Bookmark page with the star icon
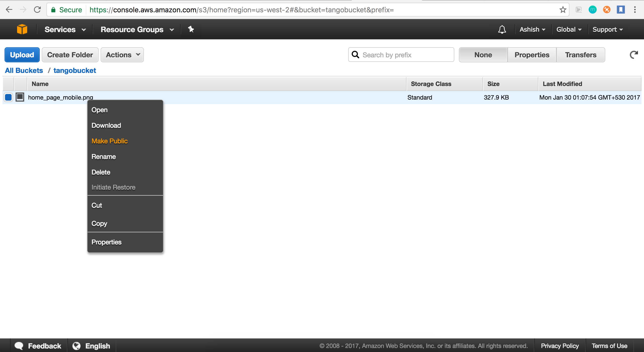The image size is (644, 352). point(563,10)
